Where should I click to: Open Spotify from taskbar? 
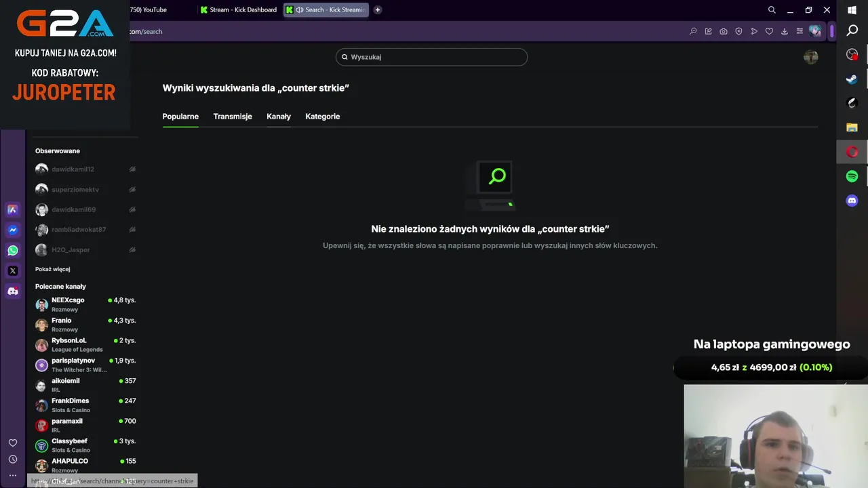tap(852, 176)
